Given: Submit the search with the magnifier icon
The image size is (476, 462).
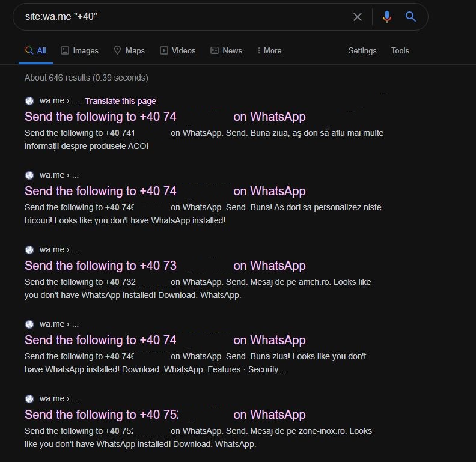Looking at the screenshot, I should click(410, 17).
